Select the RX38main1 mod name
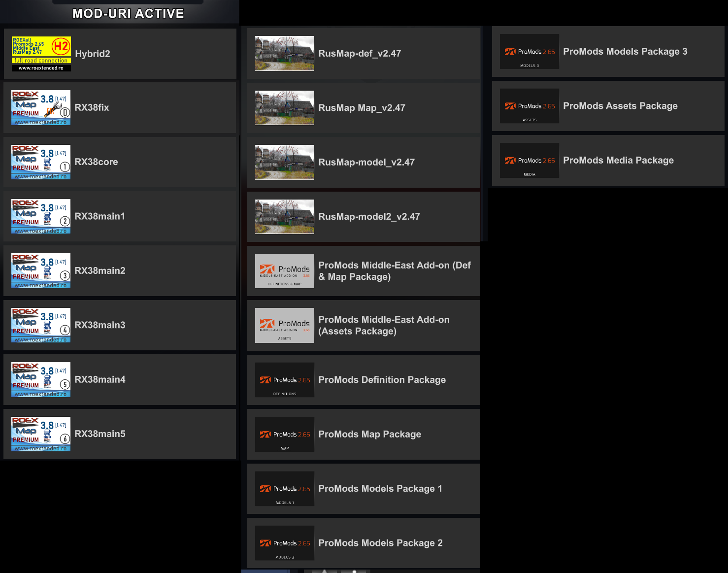The image size is (728, 573). click(x=100, y=216)
